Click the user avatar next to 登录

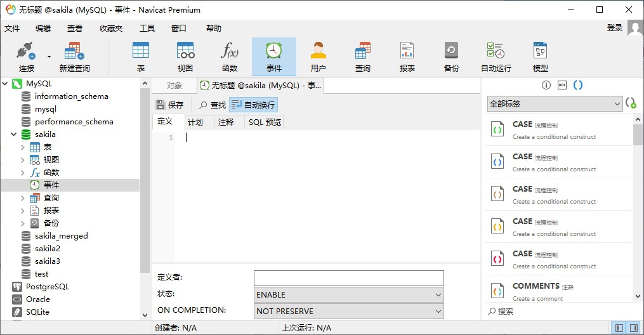[x=635, y=29]
